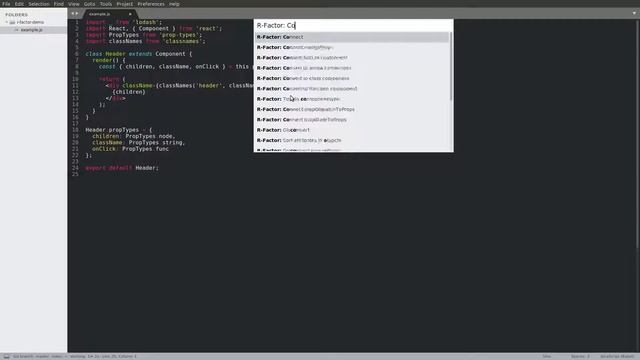Collapse the r-factor-demo folder arrow
Screen dimensions: 640x360
pos(7,22)
